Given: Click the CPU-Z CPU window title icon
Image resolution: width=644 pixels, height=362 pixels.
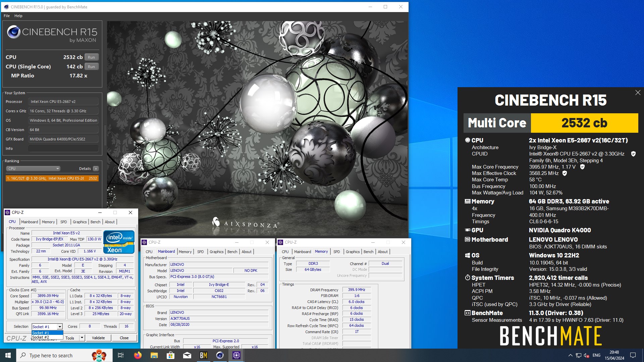Looking at the screenshot, I should [7, 213].
